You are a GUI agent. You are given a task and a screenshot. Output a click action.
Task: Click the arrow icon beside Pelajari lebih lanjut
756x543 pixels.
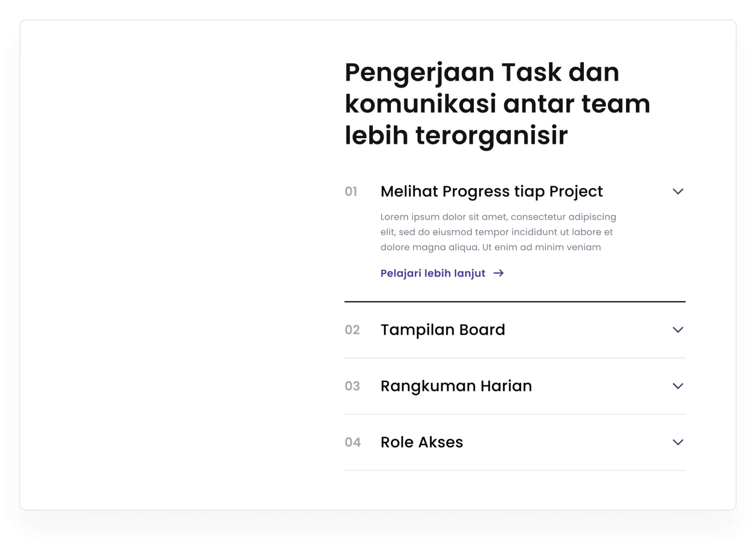point(499,273)
